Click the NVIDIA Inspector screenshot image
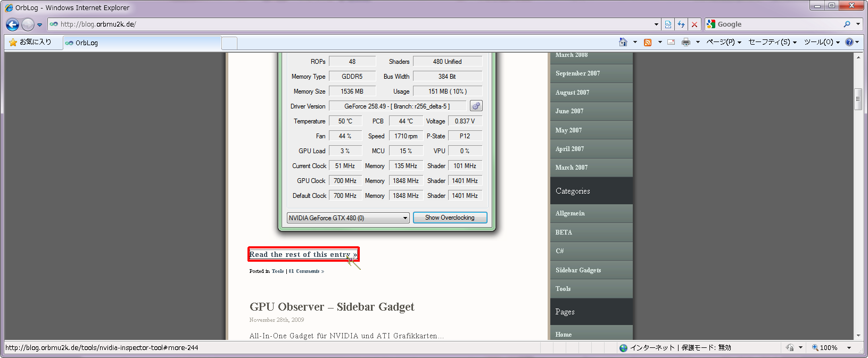 click(387, 141)
